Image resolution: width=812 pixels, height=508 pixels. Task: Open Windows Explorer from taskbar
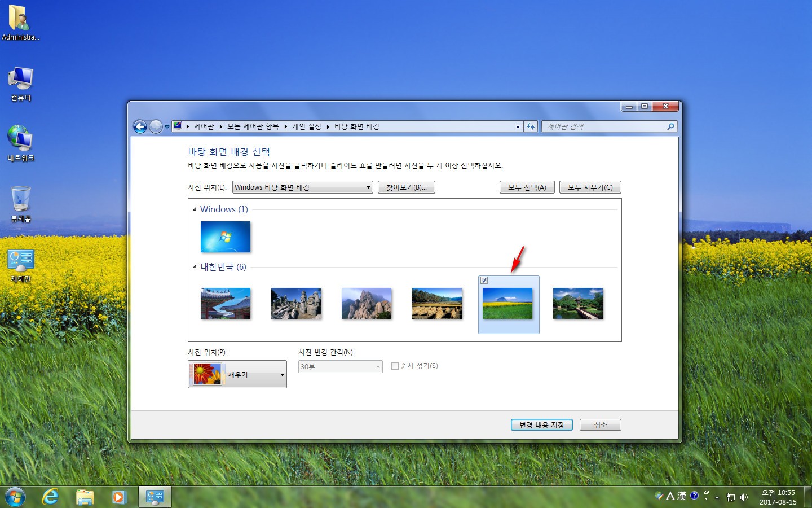(x=85, y=497)
